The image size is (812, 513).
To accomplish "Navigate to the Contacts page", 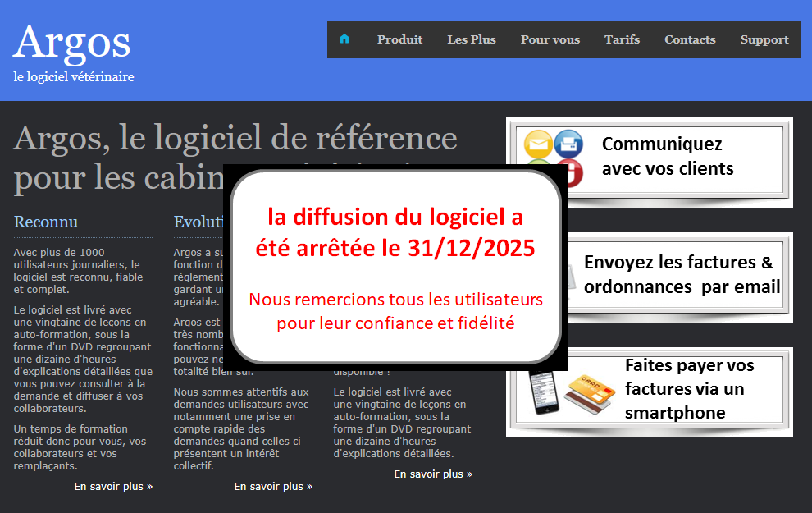I will (x=690, y=39).
